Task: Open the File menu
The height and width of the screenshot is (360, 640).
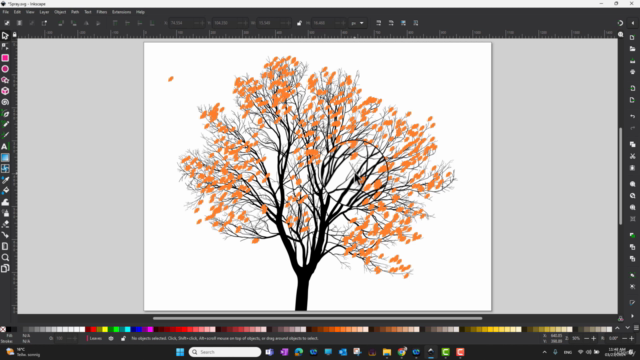Action: click(6, 12)
